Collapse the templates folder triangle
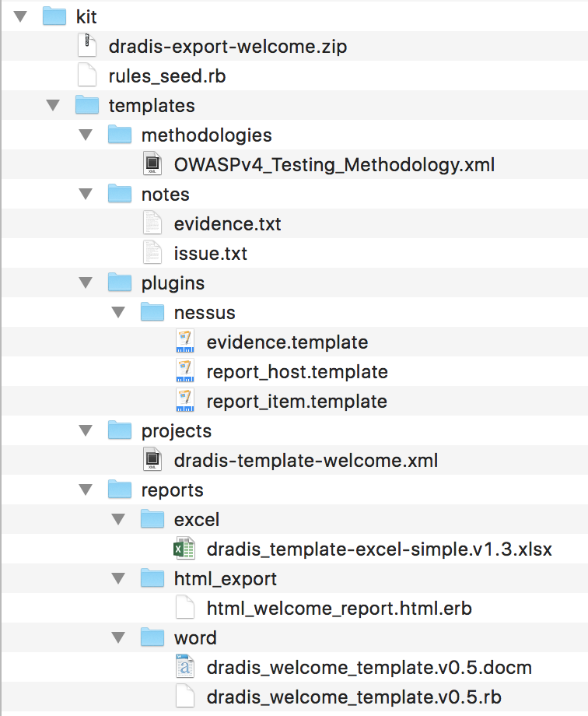The height and width of the screenshot is (716, 588). (52, 106)
